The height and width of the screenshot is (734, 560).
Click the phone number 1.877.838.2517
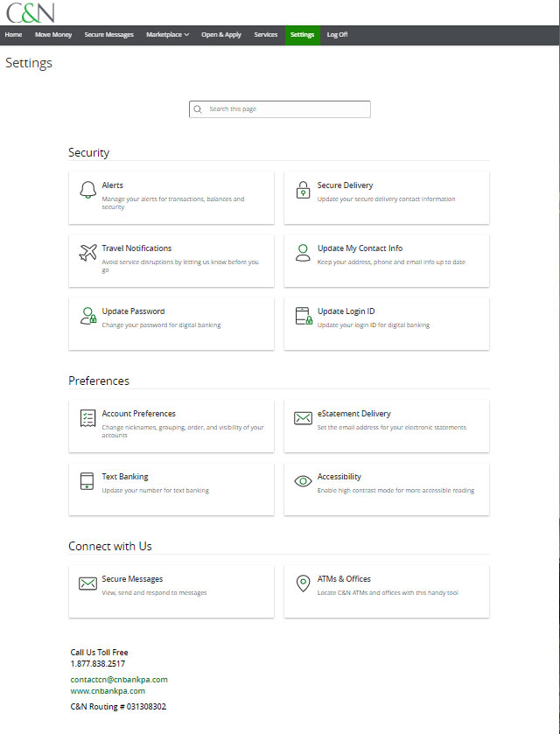[x=98, y=664]
